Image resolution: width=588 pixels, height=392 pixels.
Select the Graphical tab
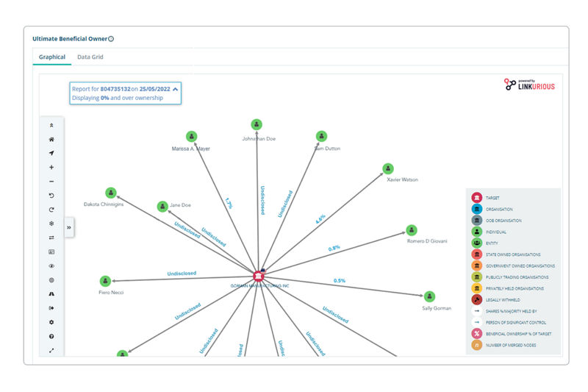point(52,57)
